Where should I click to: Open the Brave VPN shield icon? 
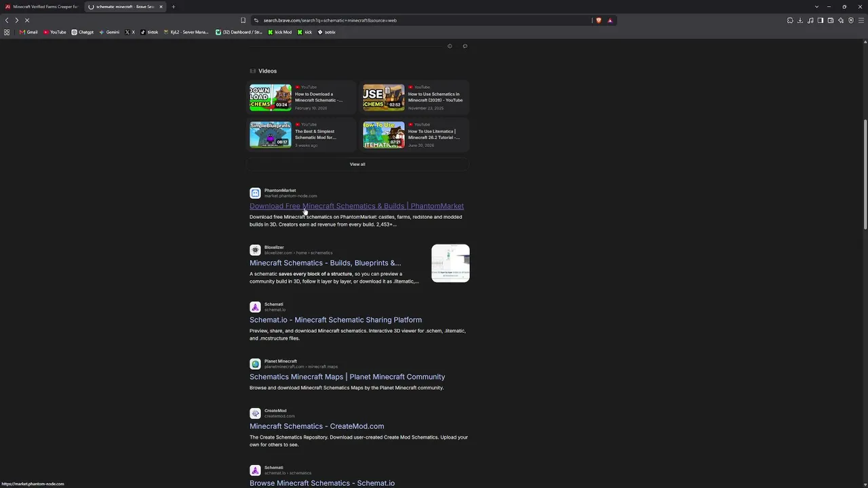[x=851, y=20]
